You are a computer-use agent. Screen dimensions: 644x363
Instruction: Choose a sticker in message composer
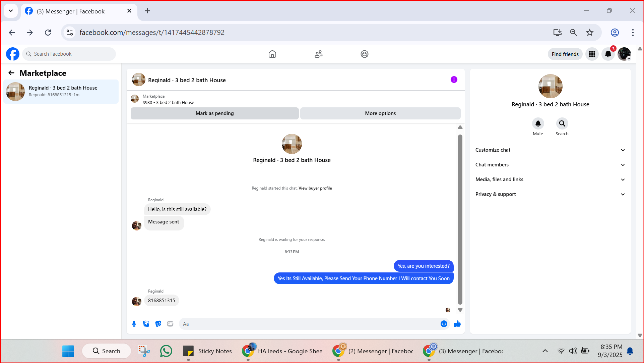click(158, 324)
